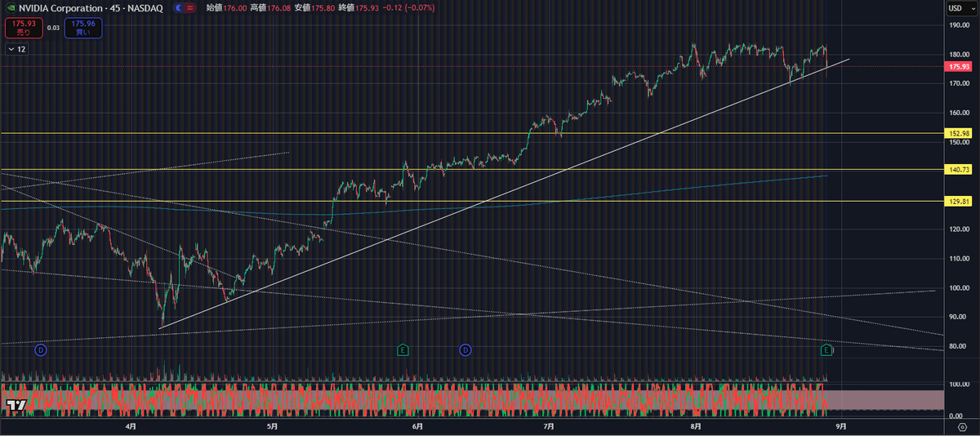Click the earnings E marker before June
The image size is (980, 436).
tap(403, 349)
